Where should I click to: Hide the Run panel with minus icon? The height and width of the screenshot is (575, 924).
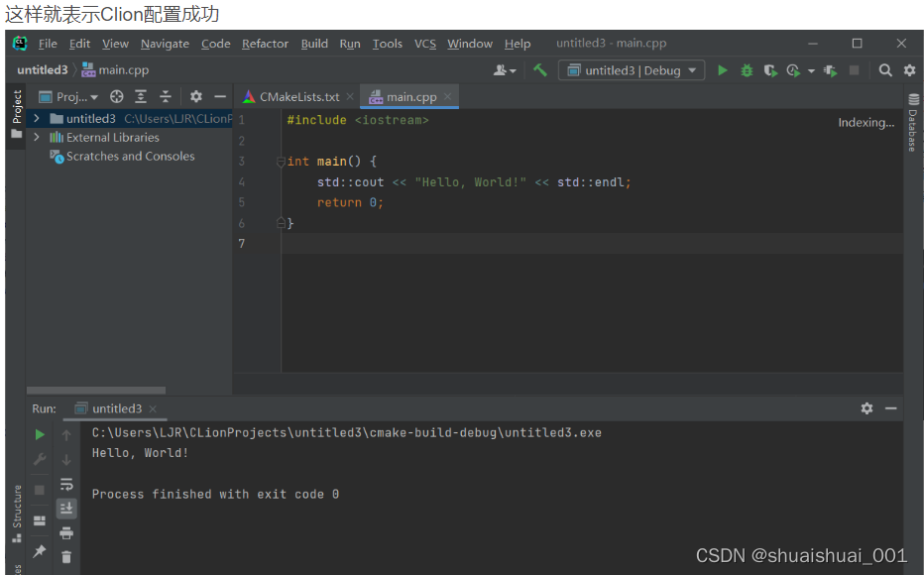click(891, 408)
